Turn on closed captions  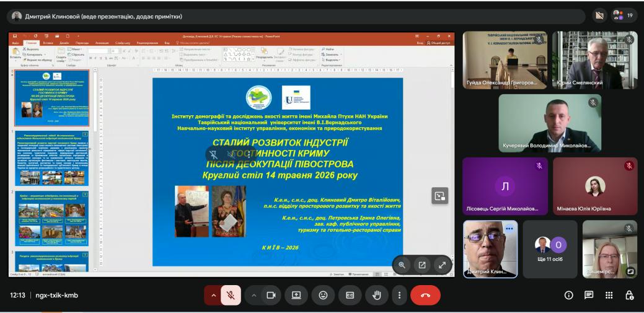[350, 296]
